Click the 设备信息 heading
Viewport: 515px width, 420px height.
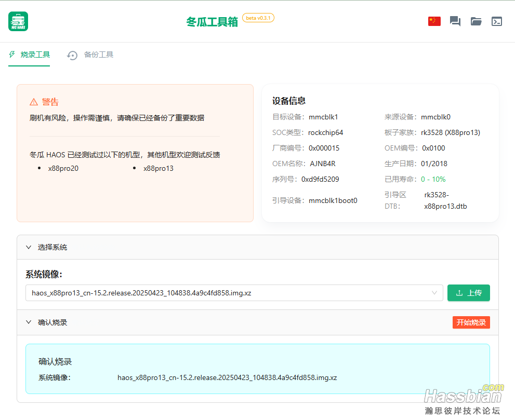tap(289, 101)
